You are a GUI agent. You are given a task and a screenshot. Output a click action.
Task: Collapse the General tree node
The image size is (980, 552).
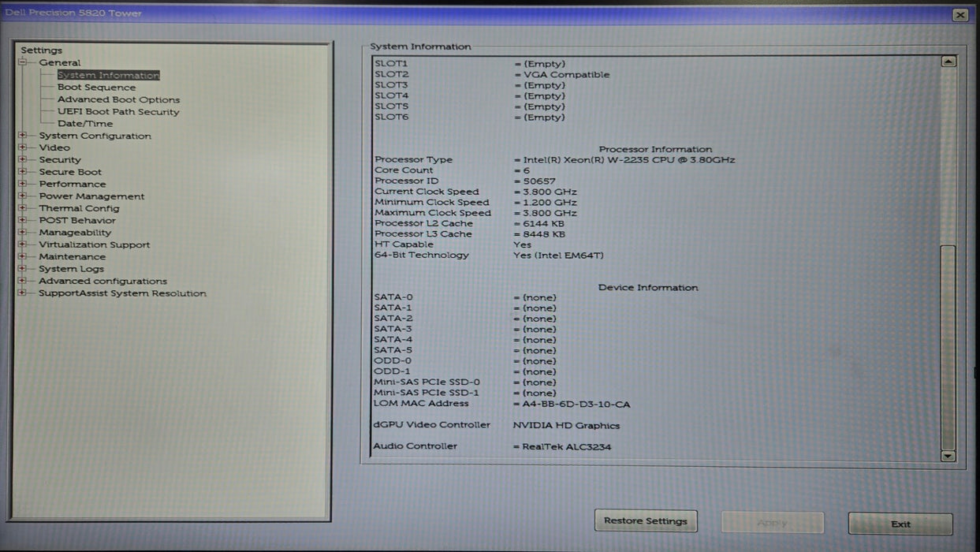coord(23,62)
